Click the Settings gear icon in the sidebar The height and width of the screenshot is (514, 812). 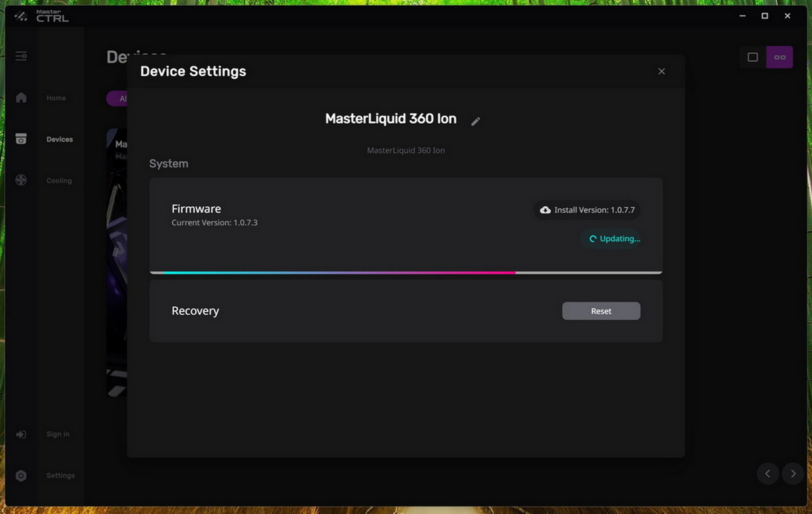(21, 475)
